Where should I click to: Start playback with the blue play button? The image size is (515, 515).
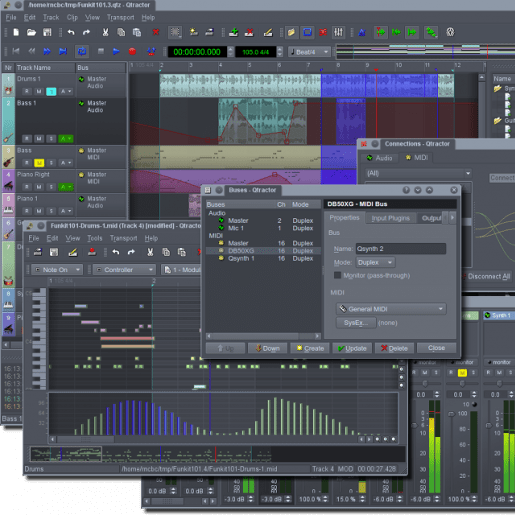pos(116,51)
